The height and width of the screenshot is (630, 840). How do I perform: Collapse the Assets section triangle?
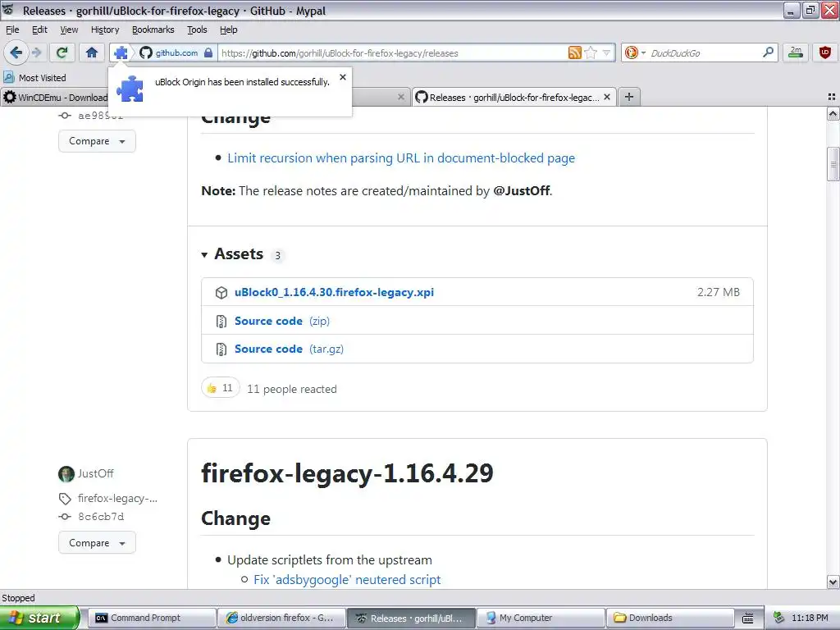(204, 255)
